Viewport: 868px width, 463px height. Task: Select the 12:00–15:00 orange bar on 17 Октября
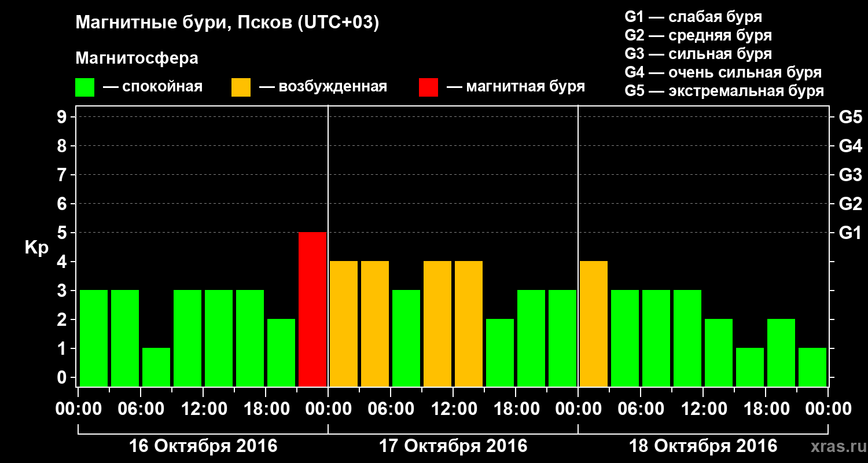[469, 324]
